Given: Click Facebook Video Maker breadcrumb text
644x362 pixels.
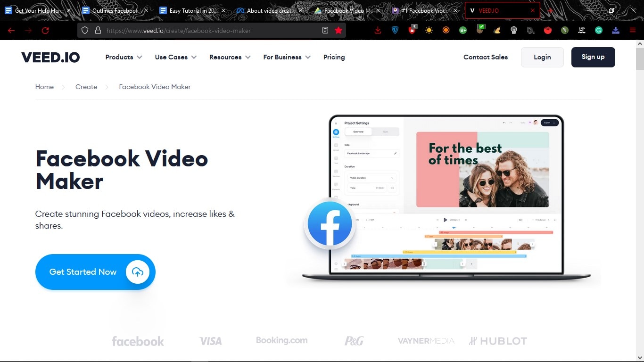Looking at the screenshot, I should click(x=155, y=87).
